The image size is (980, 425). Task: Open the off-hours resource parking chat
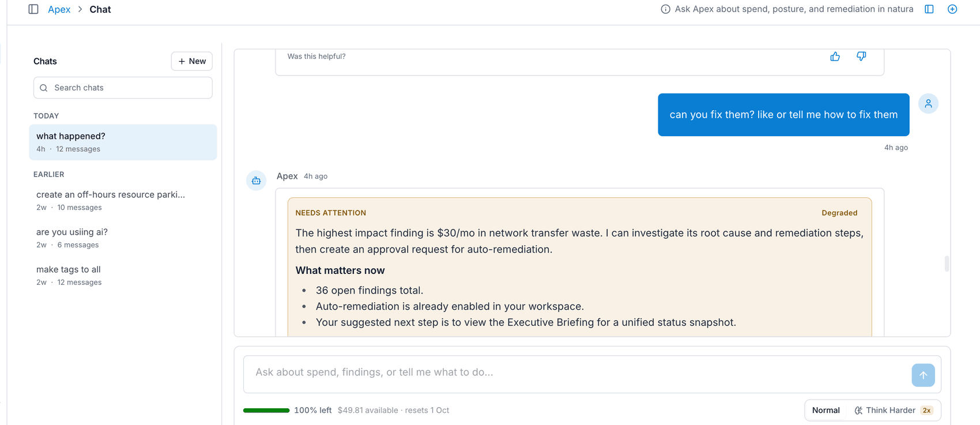coord(123,201)
